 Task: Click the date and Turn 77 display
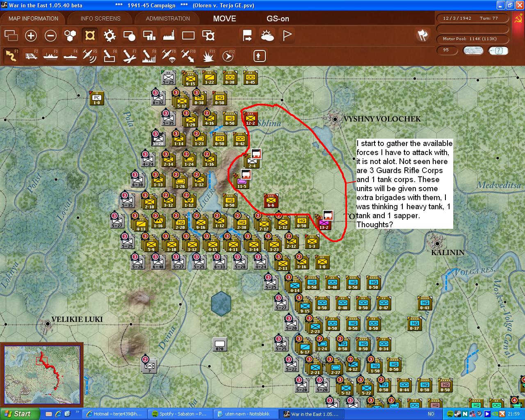472,18
